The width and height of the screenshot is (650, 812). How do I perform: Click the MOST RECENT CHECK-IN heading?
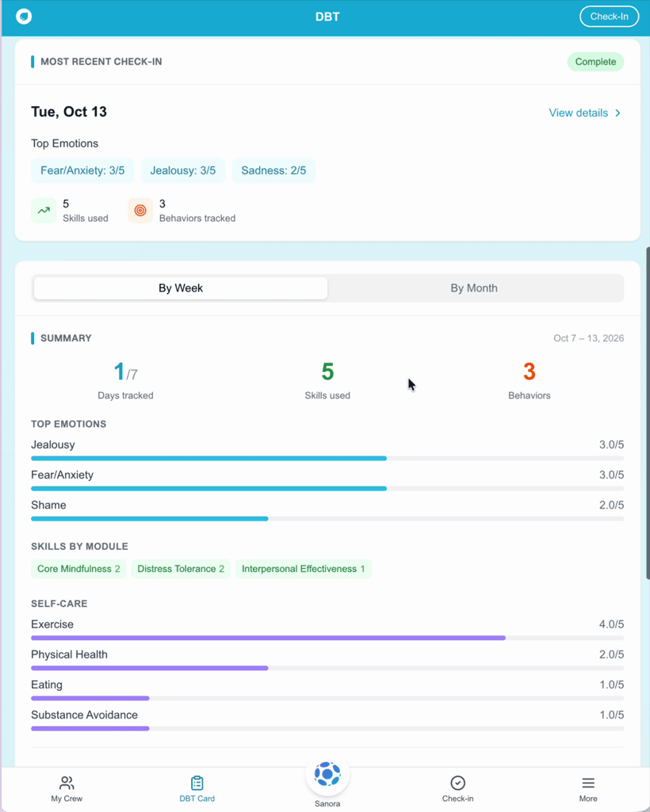(x=101, y=62)
